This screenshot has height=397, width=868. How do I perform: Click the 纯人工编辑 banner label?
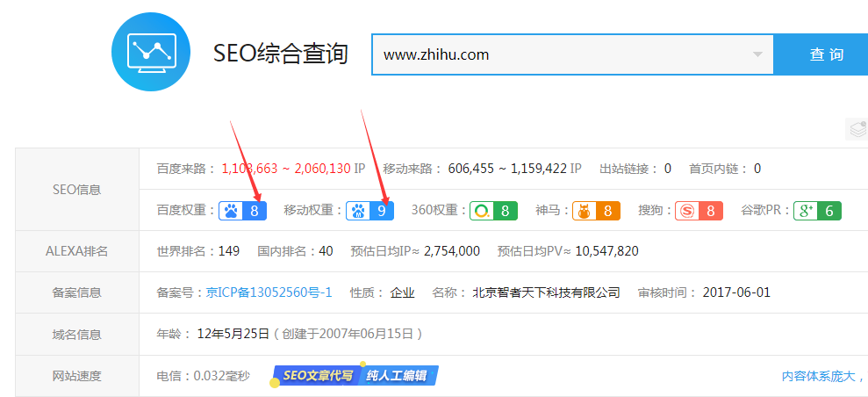coord(398,376)
